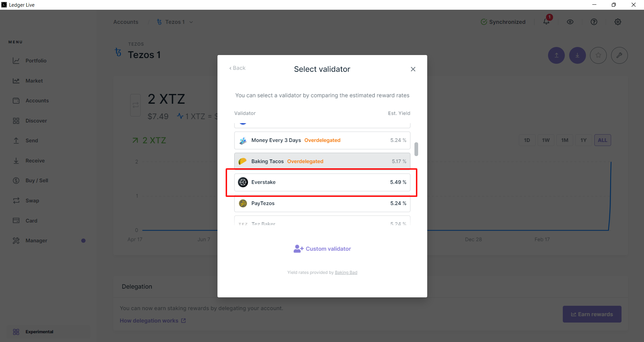Click the PayTezos validator logo icon
Viewport: 644px width, 342px height.
point(243,203)
